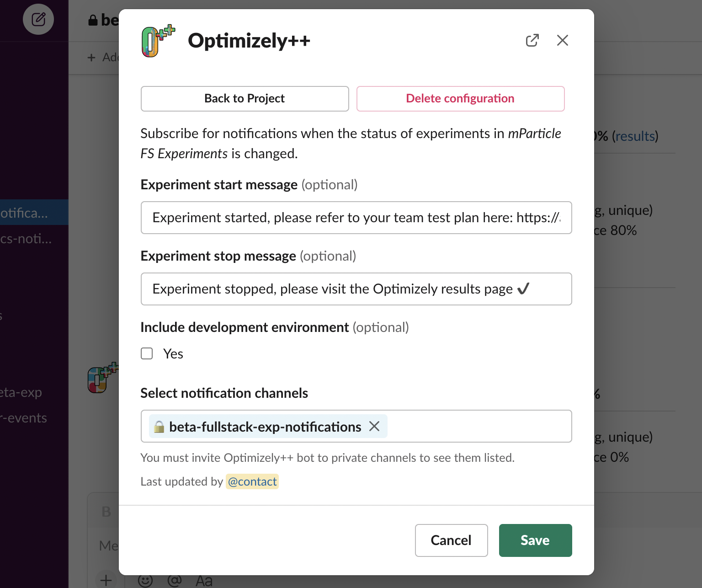Click the Experiment stop message field
The height and width of the screenshot is (588, 702).
(x=356, y=289)
